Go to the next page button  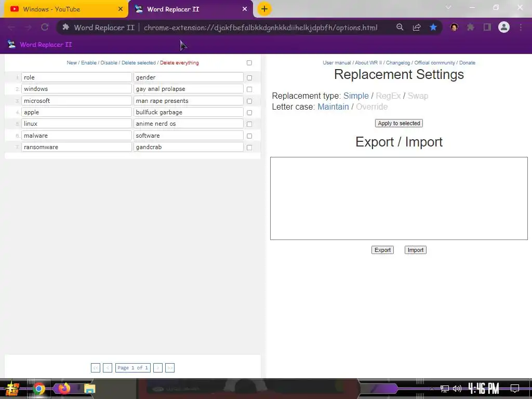point(158,368)
